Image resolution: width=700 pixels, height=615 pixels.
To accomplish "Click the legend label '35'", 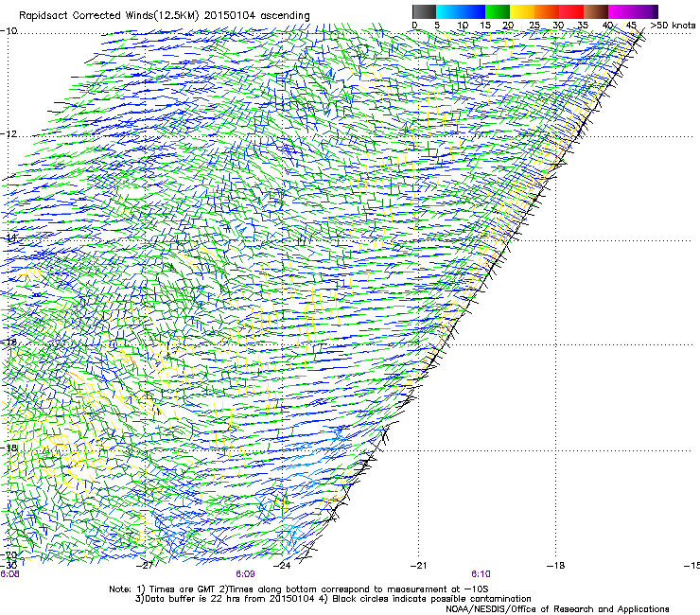I will pos(583,25).
